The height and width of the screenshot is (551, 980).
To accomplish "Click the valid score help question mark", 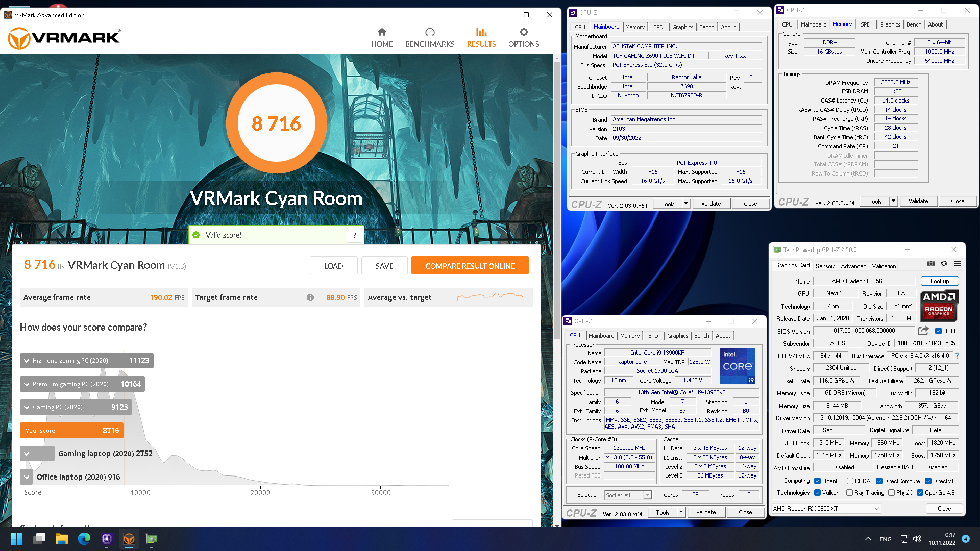I will [x=354, y=235].
